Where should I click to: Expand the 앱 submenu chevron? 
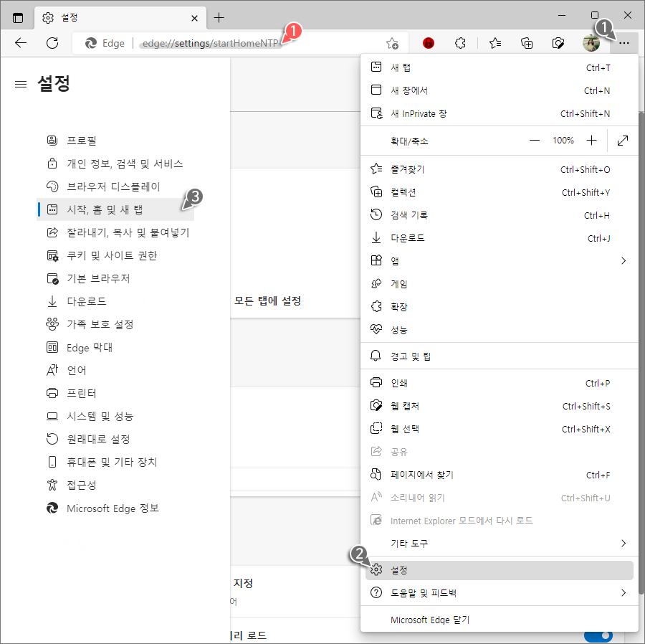622,260
